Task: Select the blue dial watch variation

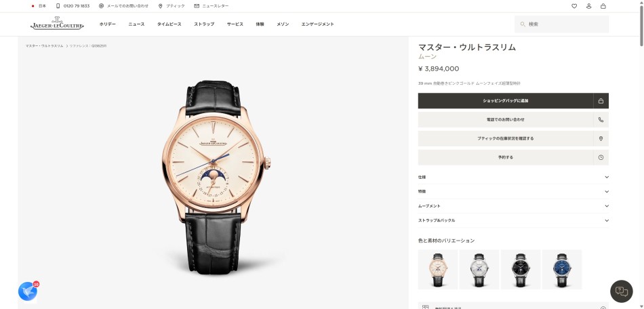Action: 562,269
